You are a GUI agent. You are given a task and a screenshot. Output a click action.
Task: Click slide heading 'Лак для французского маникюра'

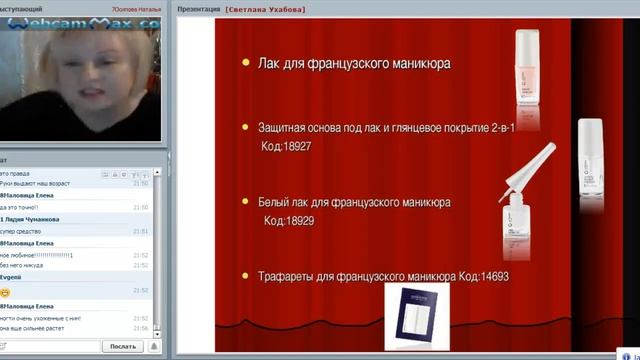point(354,64)
